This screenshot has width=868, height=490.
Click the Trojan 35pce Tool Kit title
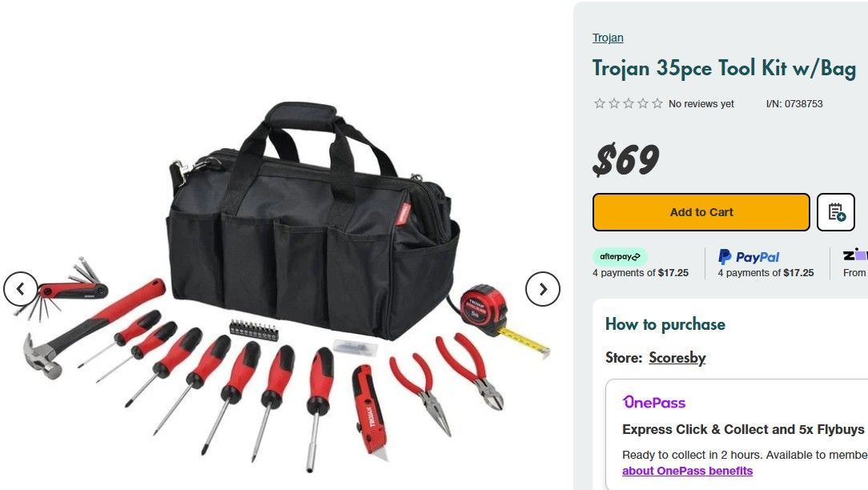[x=724, y=69]
